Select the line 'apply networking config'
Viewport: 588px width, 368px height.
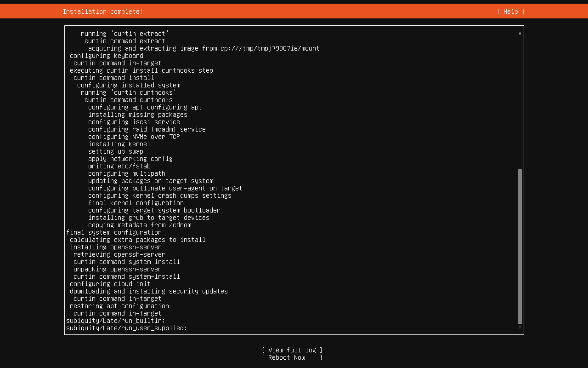coord(130,159)
